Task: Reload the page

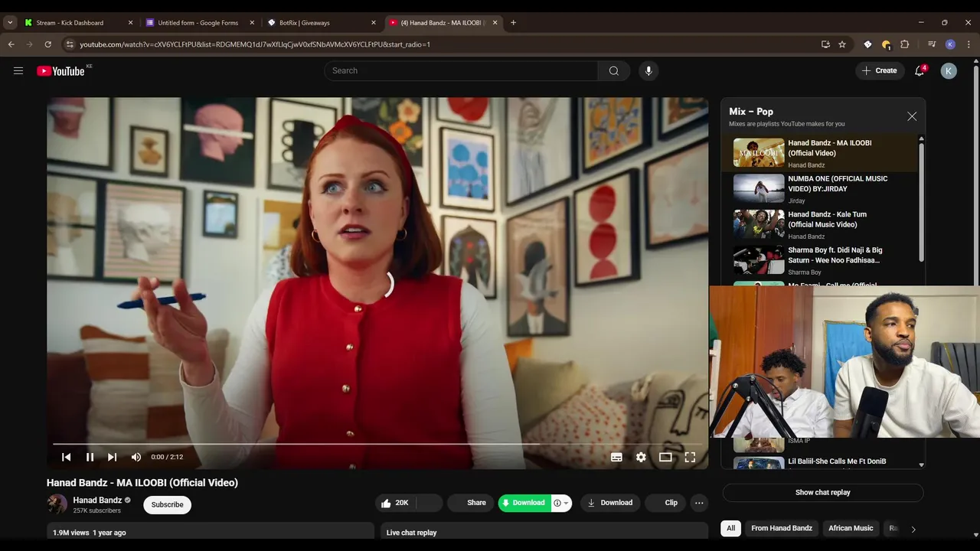Action: point(47,44)
